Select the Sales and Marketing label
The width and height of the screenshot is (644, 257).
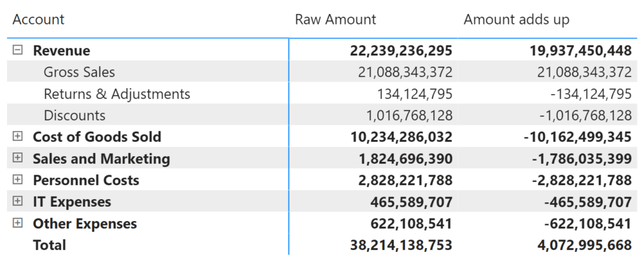click(x=101, y=159)
